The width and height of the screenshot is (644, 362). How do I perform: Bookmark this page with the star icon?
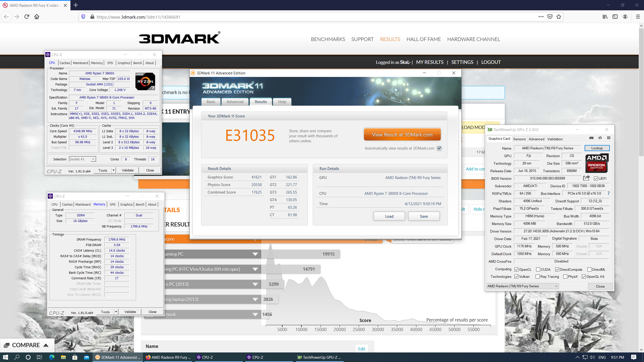(x=559, y=17)
